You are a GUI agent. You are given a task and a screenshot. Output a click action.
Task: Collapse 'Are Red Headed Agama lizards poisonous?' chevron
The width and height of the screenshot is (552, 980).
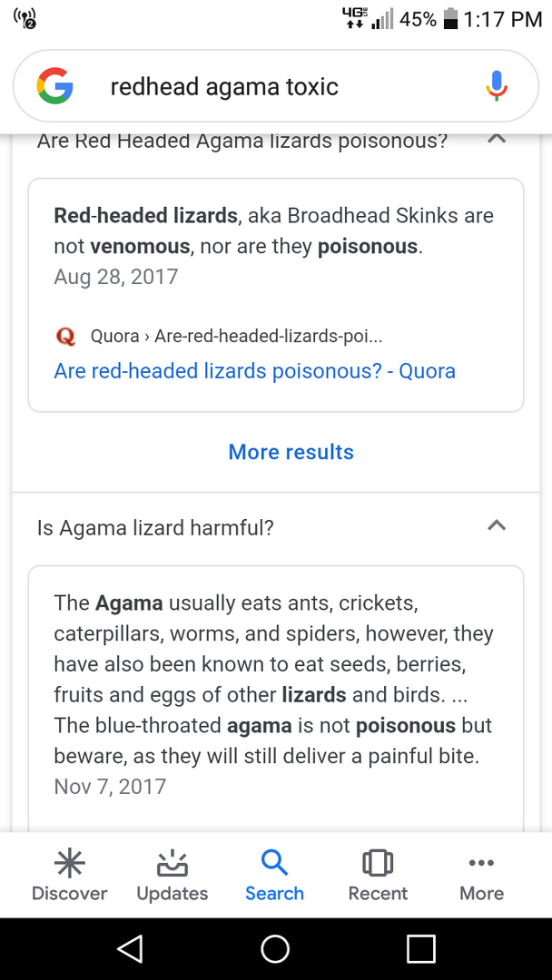tap(497, 139)
